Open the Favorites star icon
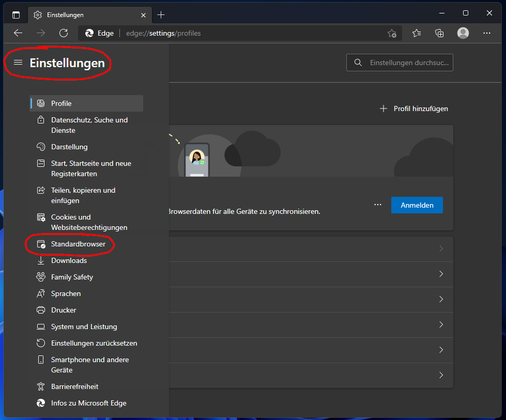This screenshot has height=420, width=506. (x=417, y=33)
